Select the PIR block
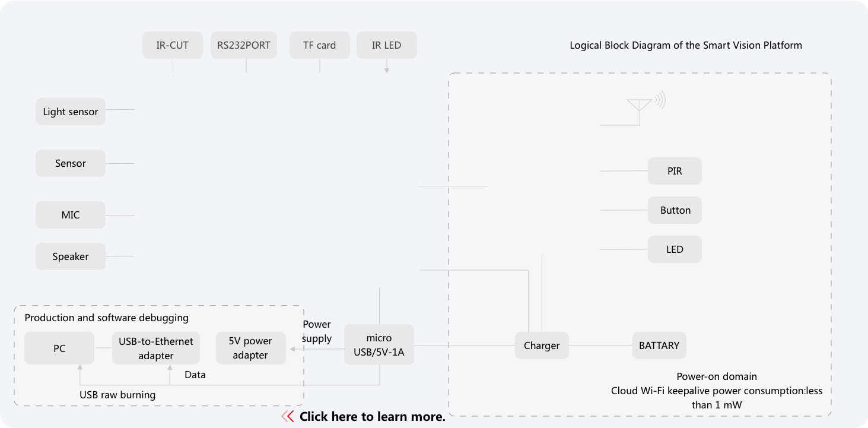868x428 pixels. pos(675,171)
